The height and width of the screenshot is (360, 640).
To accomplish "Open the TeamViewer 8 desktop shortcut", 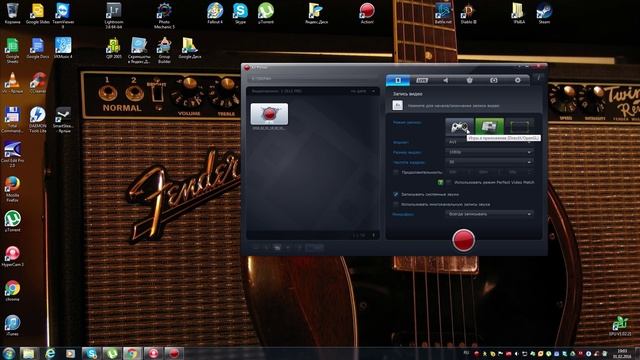I will point(63,15).
